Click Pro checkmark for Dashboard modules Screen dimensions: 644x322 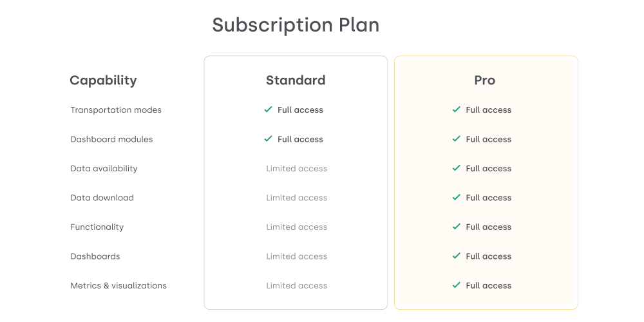pyautogui.click(x=457, y=139)
